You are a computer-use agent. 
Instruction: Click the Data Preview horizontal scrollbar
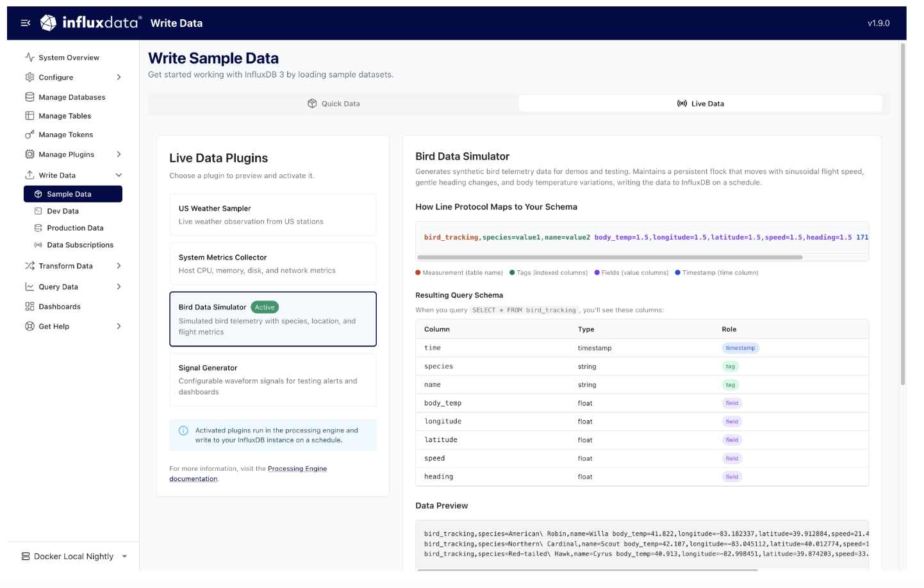click(x=588, y=569)
